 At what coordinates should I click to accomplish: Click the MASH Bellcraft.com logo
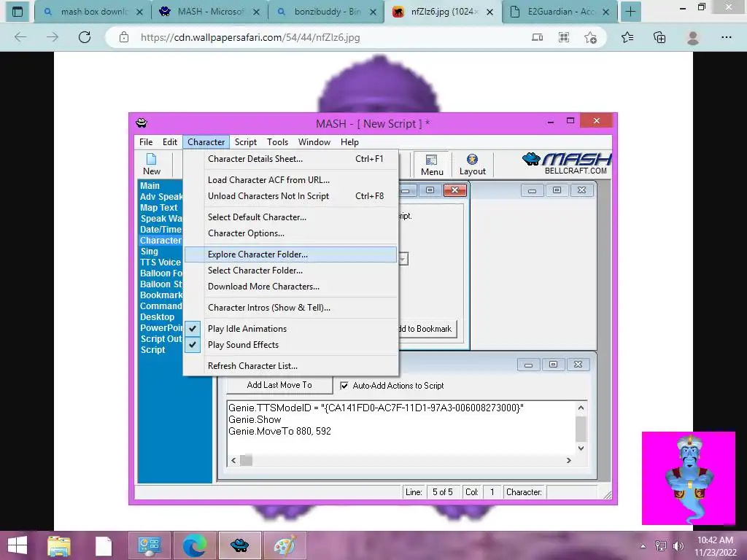pyautogui.click(x=566, y=164)
